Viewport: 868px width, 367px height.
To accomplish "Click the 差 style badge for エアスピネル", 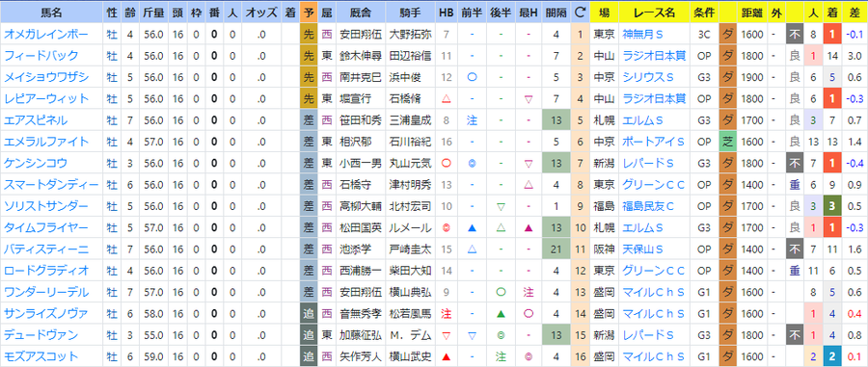I will click(309, 120).
